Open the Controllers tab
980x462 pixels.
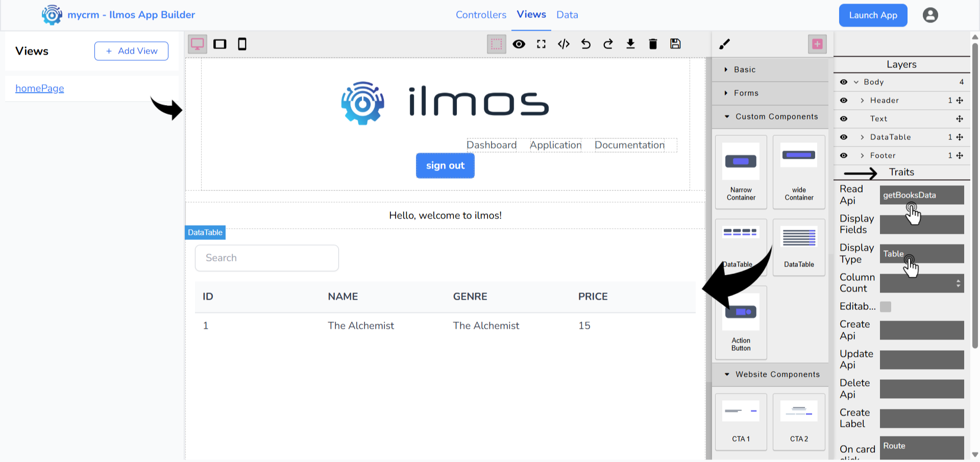(481, 15)
